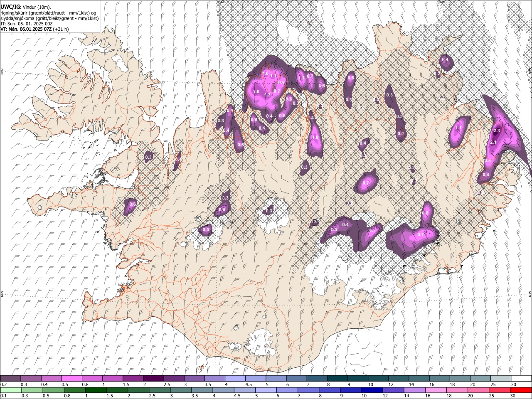Screen dimensions: 532x399
Task: Select the dark blue 10 swatch in lower legend
Action: tap(372, 390)
